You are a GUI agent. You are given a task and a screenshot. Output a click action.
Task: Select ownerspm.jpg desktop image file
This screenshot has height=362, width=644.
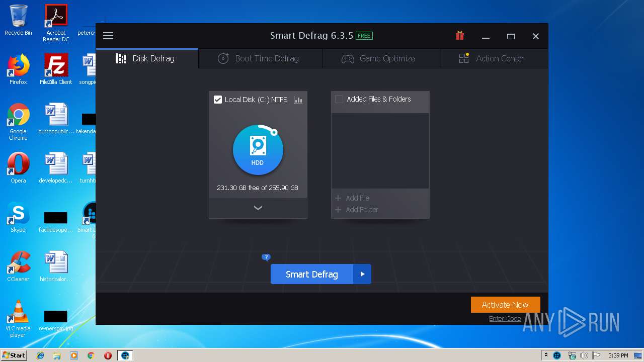click(56, 320)
